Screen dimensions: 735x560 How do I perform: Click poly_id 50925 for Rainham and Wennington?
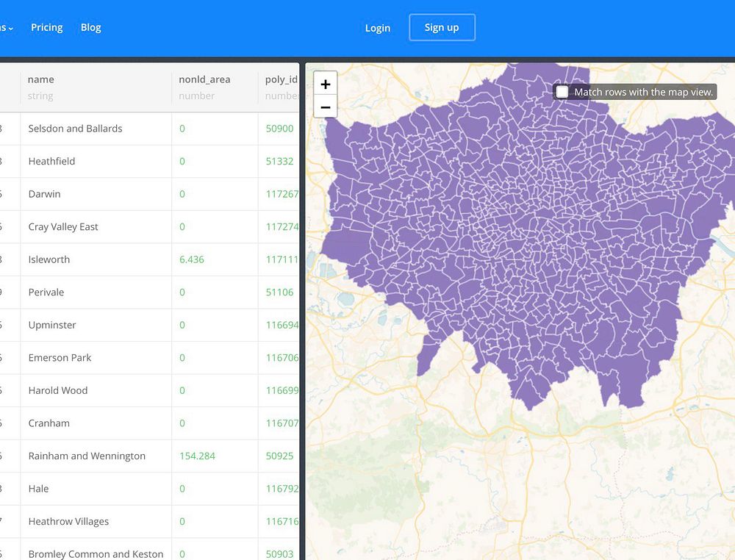click(x=280, y=456)
